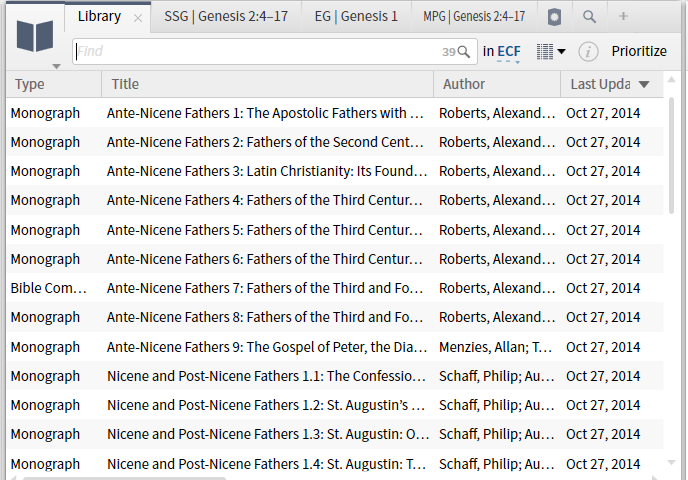The height and width of the screenshot is (480, 688).
Task: Select Nicene and Post-Nicene Fathers 1.2
Action: click(266, 405)
